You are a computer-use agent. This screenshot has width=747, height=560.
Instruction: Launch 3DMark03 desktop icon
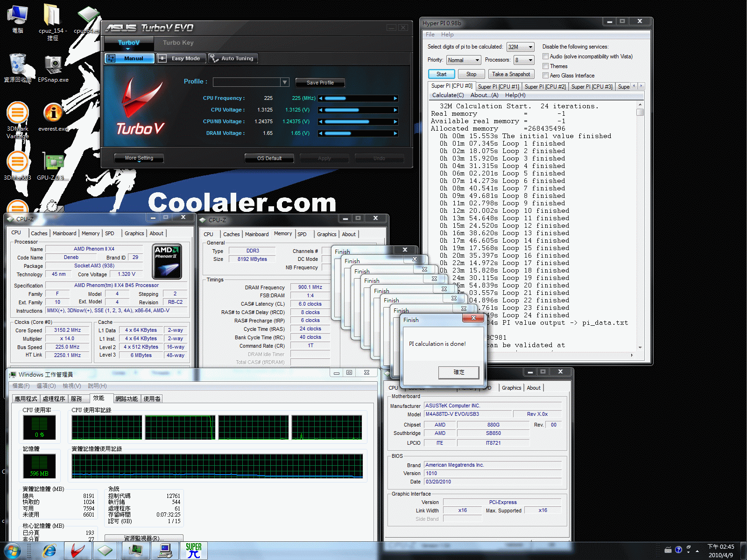point(18,166)
